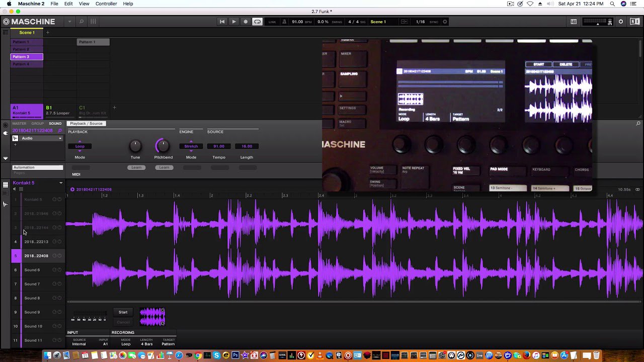Open the Loop playback Mode dropdown
The height and width of the screenshot is (362, 644).
pyautogui.click(x=79, y=146)
